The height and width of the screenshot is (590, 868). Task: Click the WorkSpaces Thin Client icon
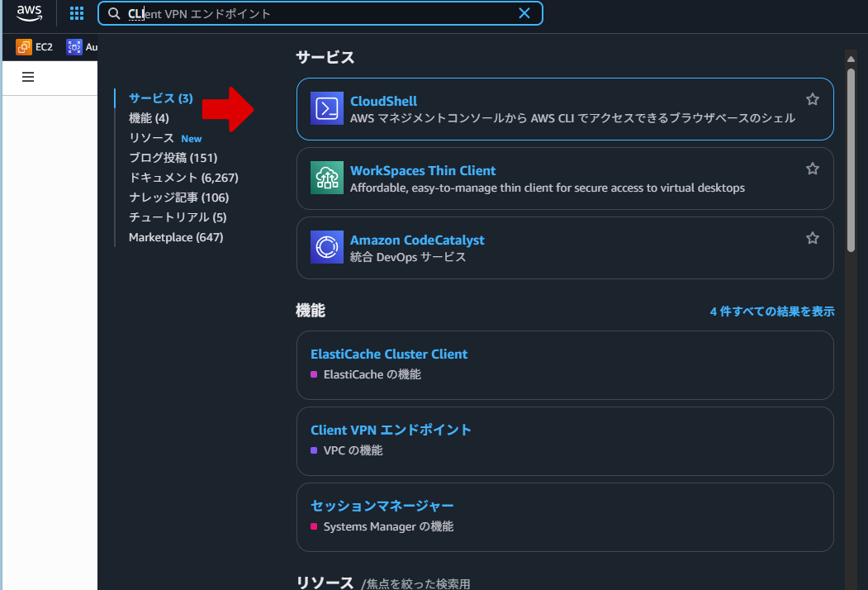(327, 178)
